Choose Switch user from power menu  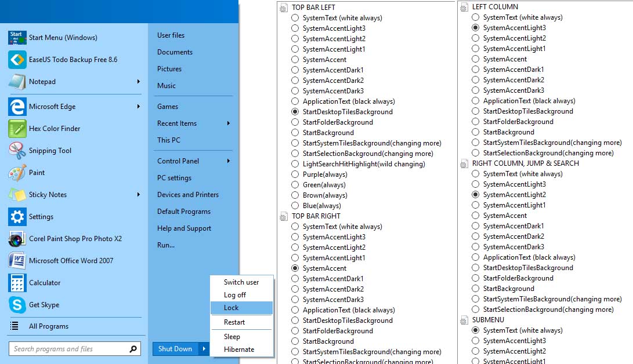tap(241, 282)
